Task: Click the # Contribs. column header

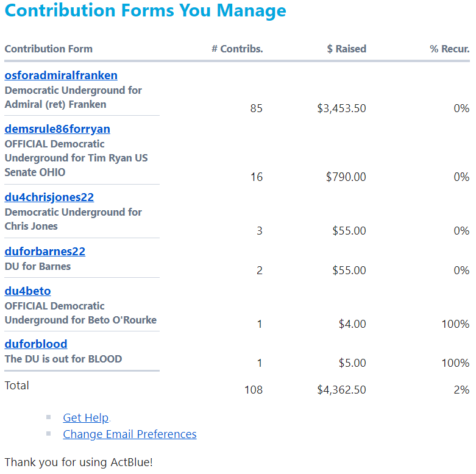Action: pyautogui.click(x=237, y=49)
